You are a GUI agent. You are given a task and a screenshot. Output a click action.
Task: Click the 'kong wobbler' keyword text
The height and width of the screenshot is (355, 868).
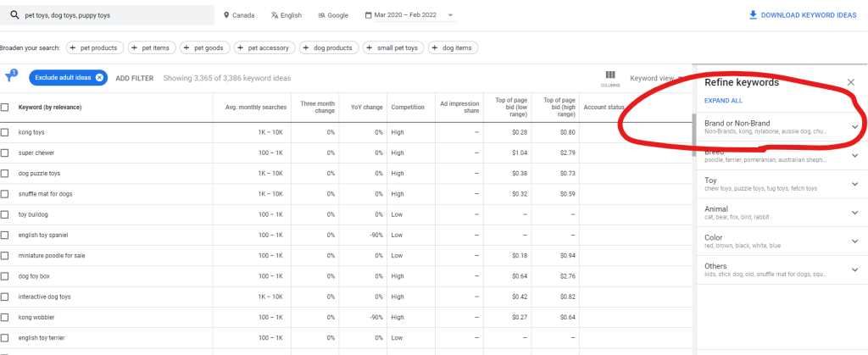click(x=36, y=318)
